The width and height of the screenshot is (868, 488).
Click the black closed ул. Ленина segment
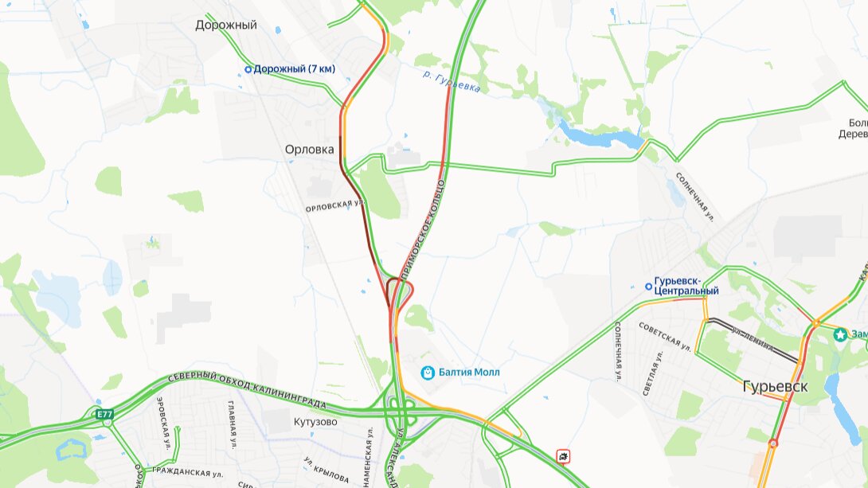click(754, 340)
